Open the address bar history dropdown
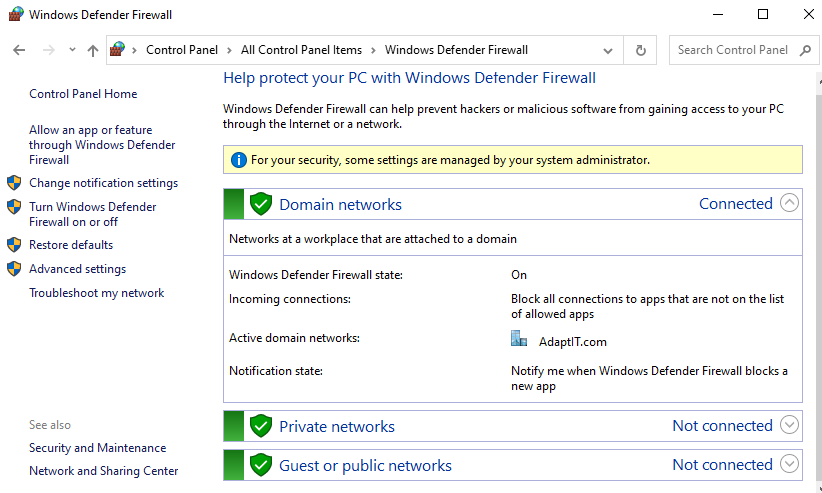 [609, 50]
